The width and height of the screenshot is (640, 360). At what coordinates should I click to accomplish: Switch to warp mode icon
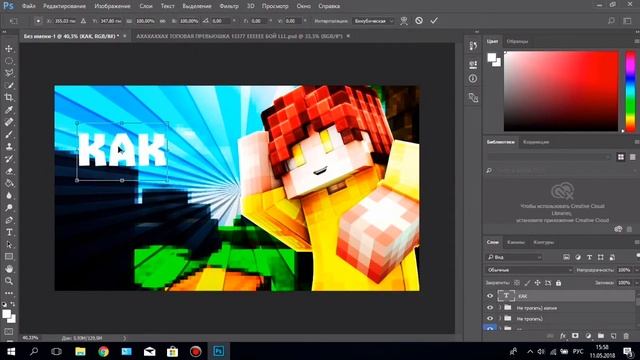[404, 20]
